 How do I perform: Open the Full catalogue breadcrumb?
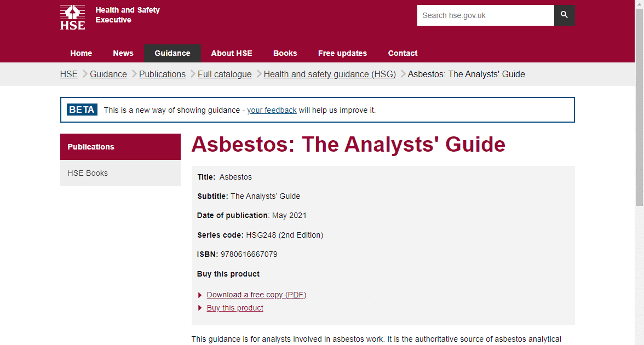click(225, 74)
